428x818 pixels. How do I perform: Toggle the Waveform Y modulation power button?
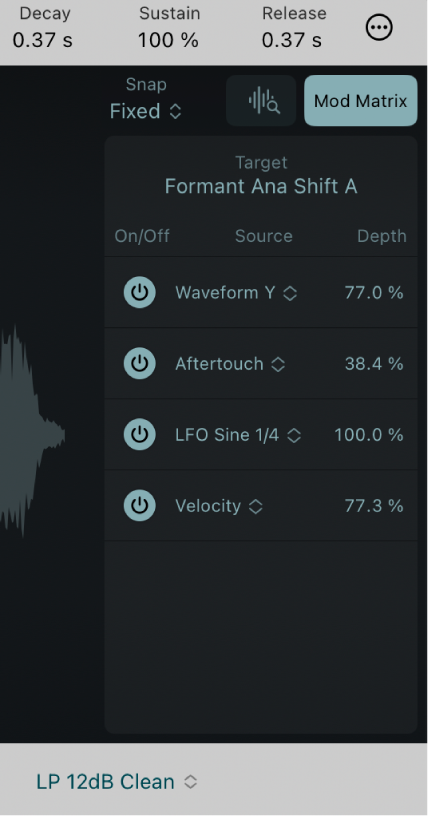point(139,293)
